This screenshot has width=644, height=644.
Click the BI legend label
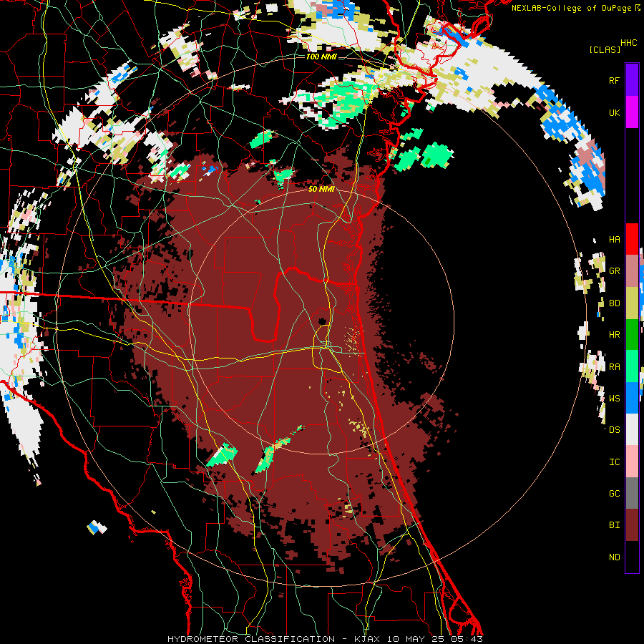click(x=614, y=525)
